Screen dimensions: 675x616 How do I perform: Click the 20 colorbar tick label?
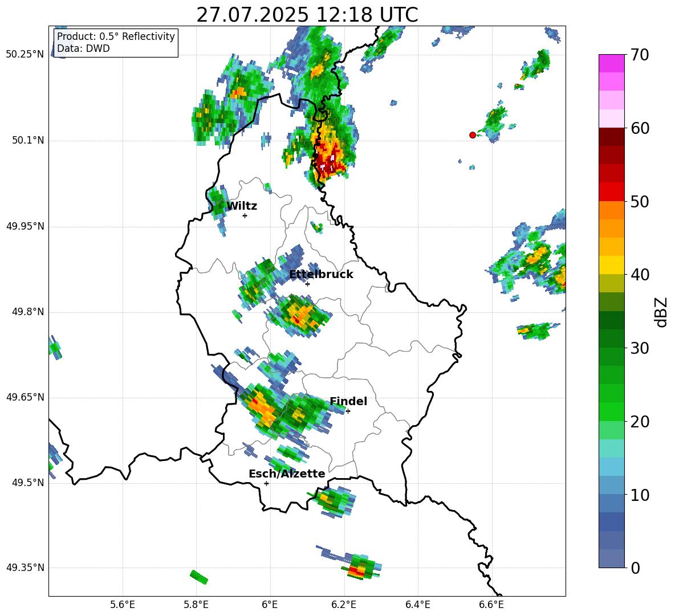[x=640, y=421]
